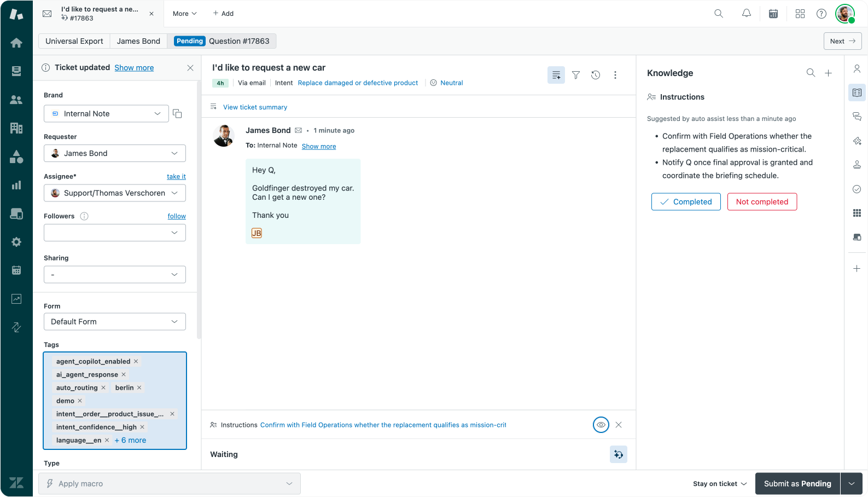
Task: Open the Brand dropdown
Action: point(106,113)
